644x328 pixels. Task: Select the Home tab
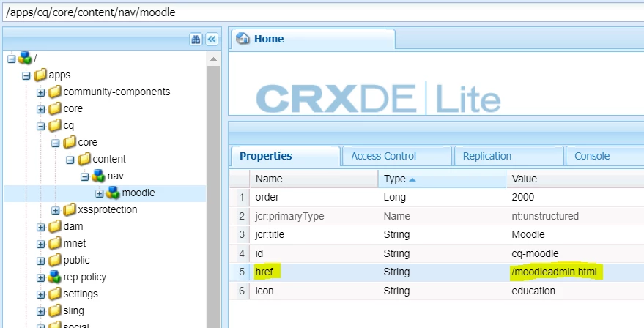(x=313, y=39)
